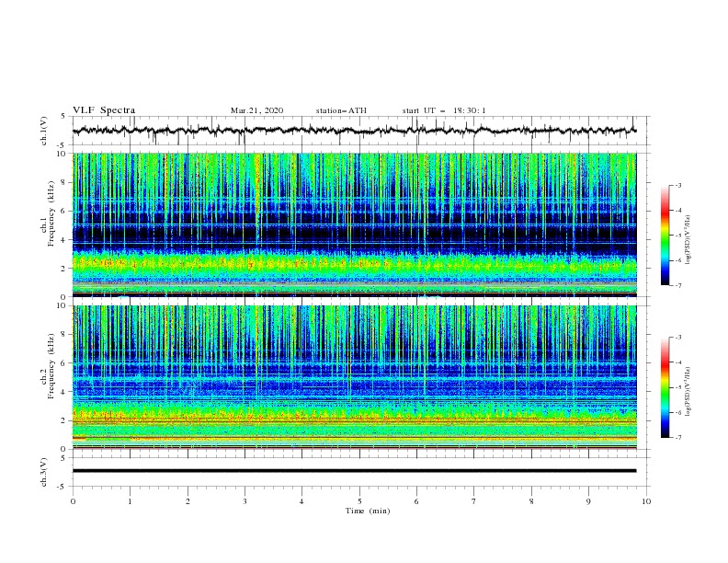Click the log(PSD) label beside ch.2 colorbar
This screenshot has height=563, width=728.
coord(688,392)
